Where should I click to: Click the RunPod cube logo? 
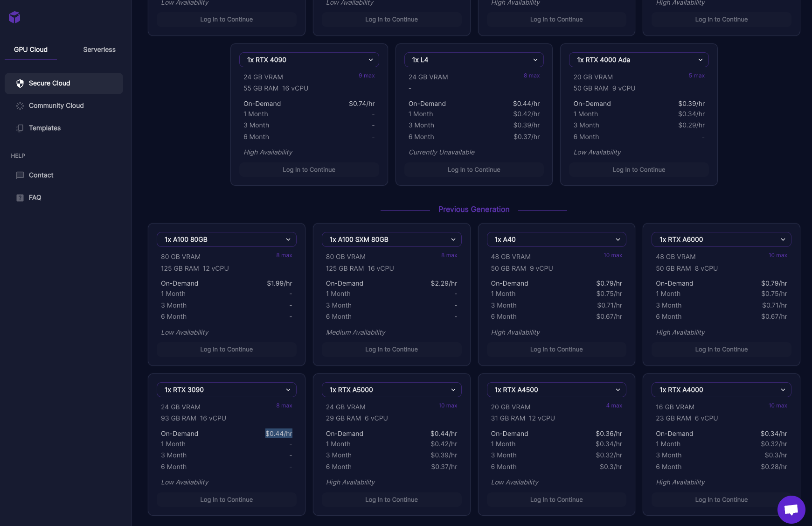pyautogui.click(x=14, y=17)
